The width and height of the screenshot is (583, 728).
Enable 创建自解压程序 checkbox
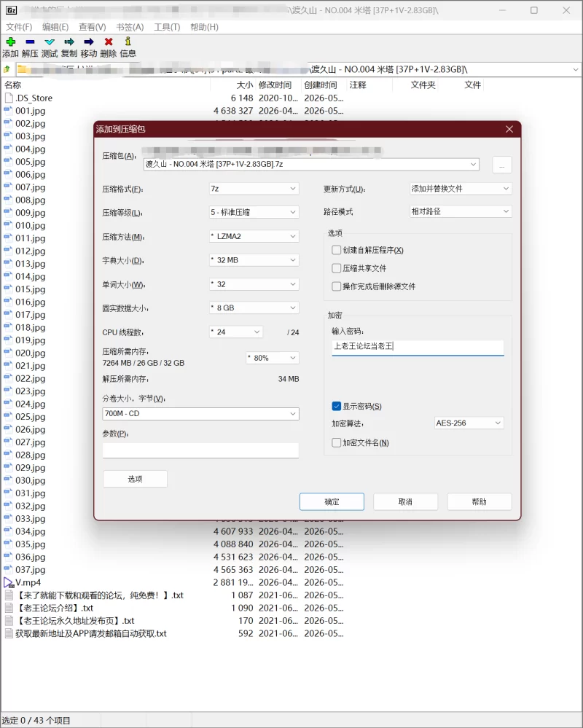coord(337,250)
